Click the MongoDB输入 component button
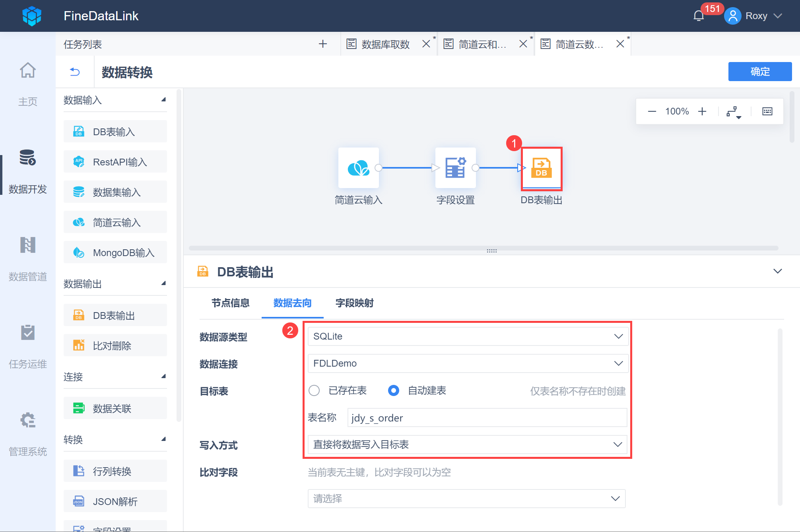This screenshot has width=800, height=532. (115, 252)
